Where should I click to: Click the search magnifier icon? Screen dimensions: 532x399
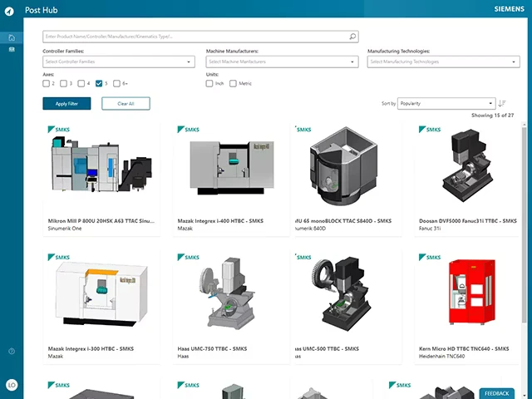[x=352, y=37]
